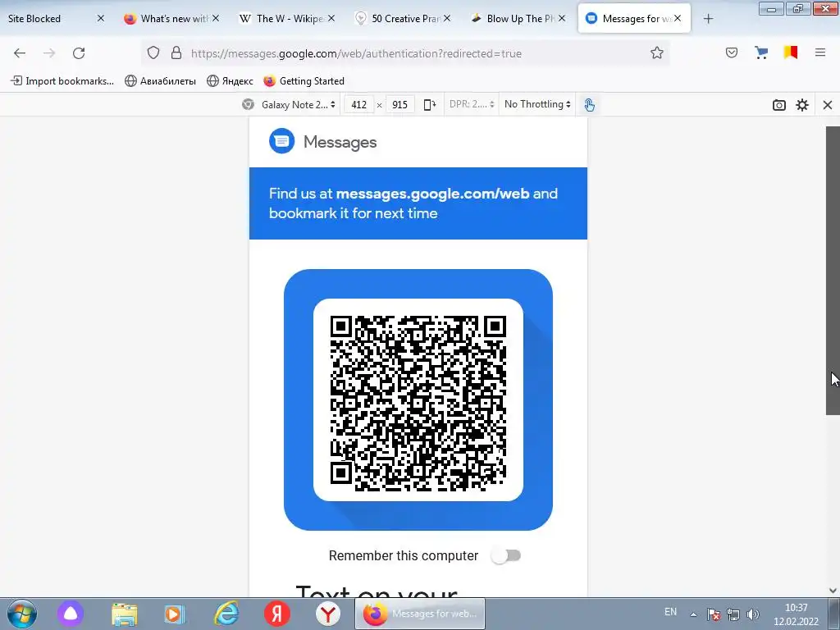Click the padlock site information icon
840x630 pixels.
coord(176,52)
